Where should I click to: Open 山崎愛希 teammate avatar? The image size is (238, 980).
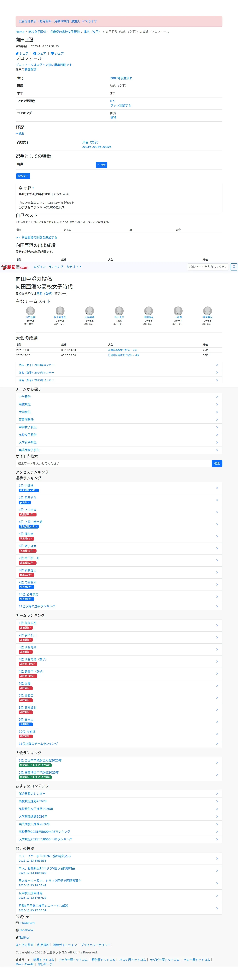[x=90, y=311]
